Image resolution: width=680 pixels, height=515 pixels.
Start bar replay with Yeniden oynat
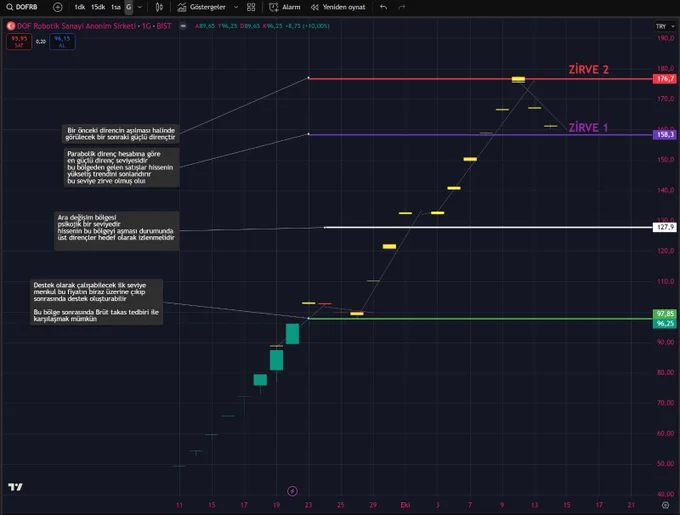click(x=338, y=7)
